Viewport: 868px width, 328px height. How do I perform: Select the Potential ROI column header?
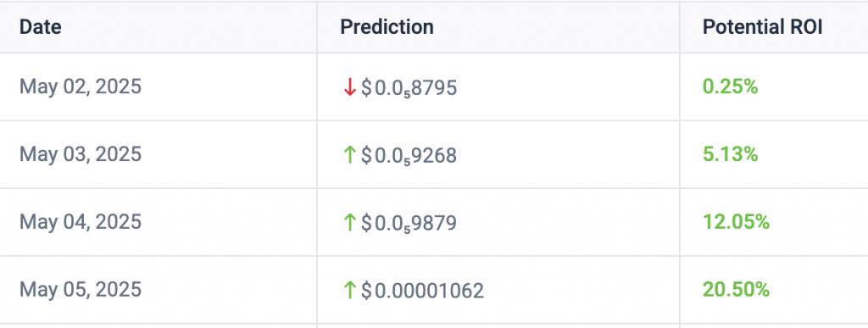click(x=762, y=27)
